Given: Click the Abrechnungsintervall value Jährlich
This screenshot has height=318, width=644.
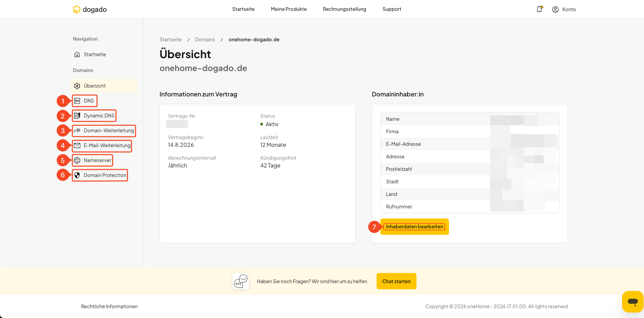Looking at the screenshot, I should 177,165.
